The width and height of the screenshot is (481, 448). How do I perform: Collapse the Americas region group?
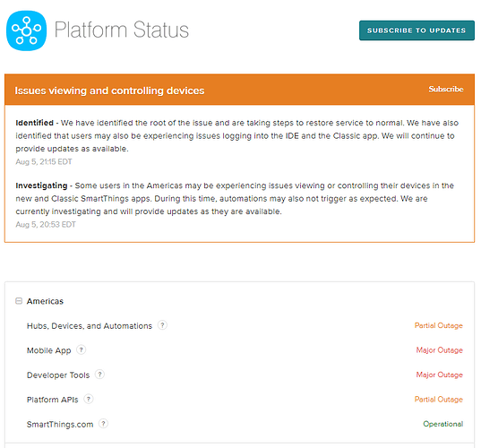tap(19, 301)
